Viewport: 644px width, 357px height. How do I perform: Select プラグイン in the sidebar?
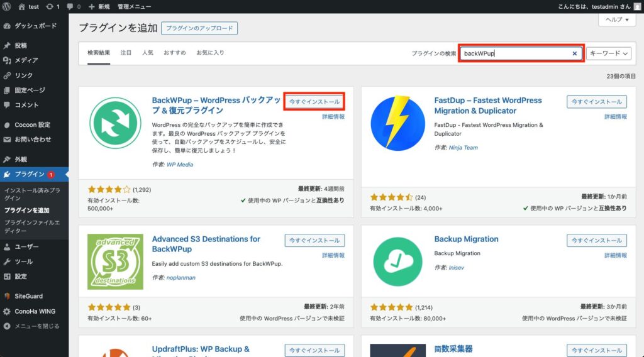pyautogui.click(x=35, y=174)
